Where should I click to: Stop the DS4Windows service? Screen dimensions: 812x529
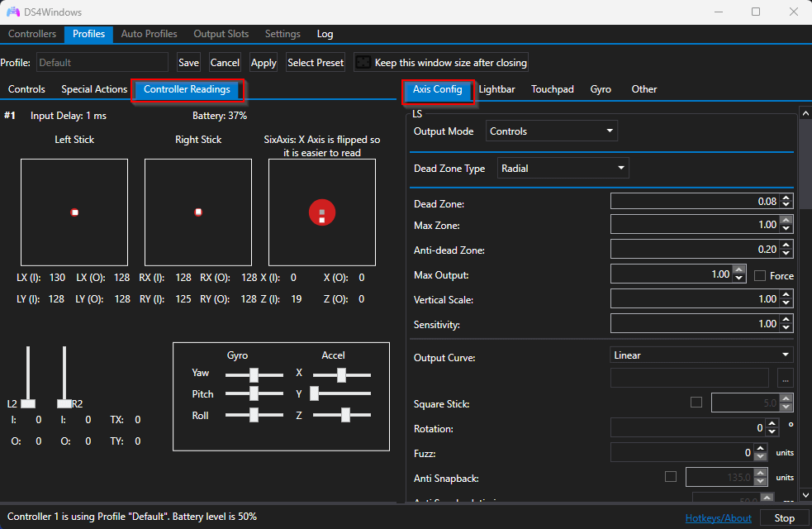(x=784, y=518)
